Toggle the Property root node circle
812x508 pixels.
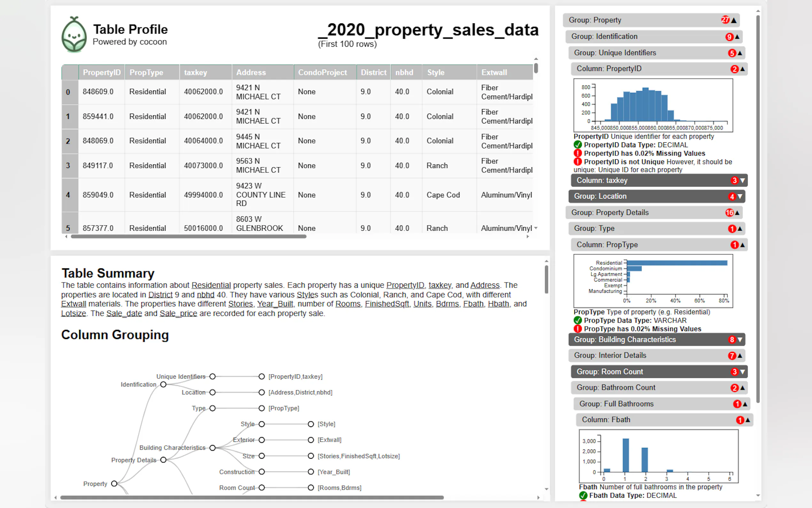[x=114, y=483]
